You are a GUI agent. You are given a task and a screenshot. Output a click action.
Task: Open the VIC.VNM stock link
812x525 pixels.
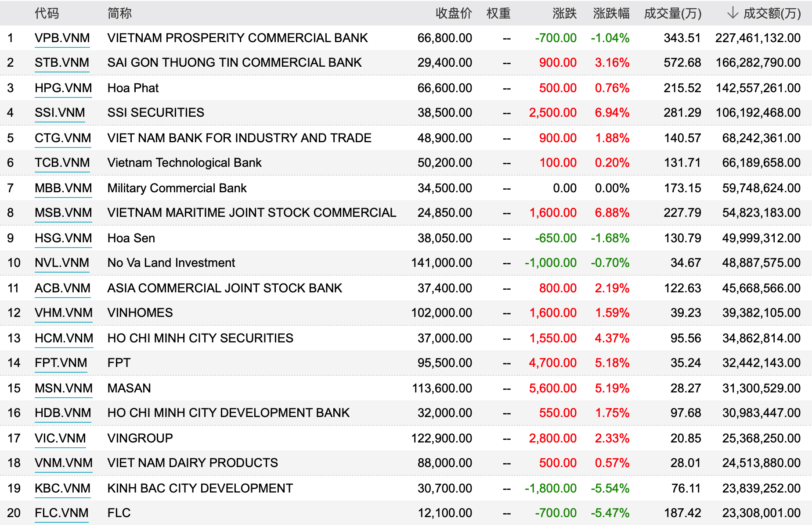(60, 439)
